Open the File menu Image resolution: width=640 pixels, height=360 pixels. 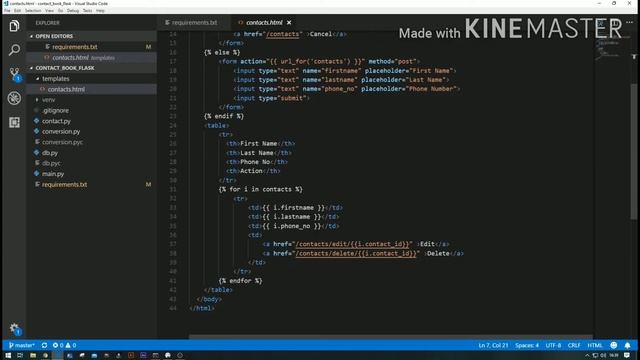pos(7,11)
